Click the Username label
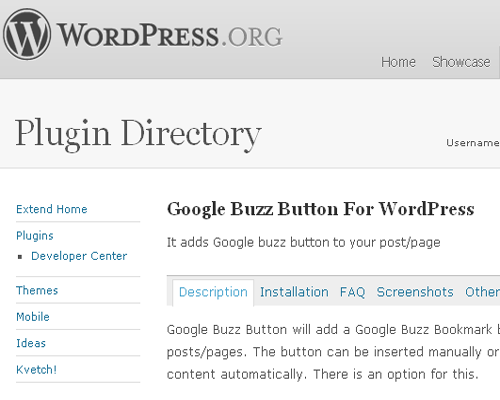500x400 pixels. pyautogui.click(x=473, y=143)
